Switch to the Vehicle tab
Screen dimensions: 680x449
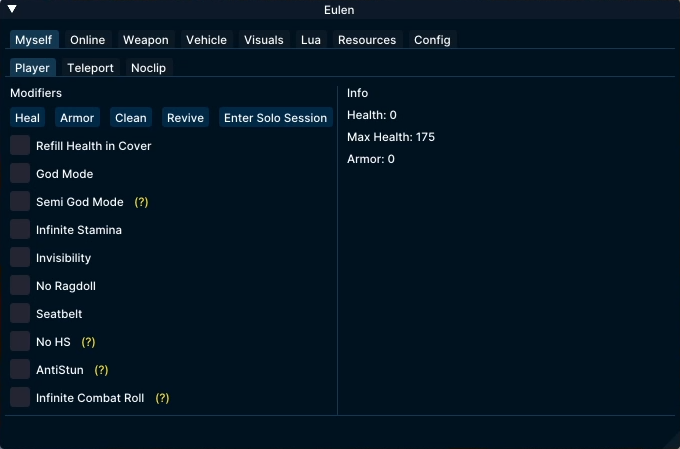pyautogui.click(x=206, y=40)
